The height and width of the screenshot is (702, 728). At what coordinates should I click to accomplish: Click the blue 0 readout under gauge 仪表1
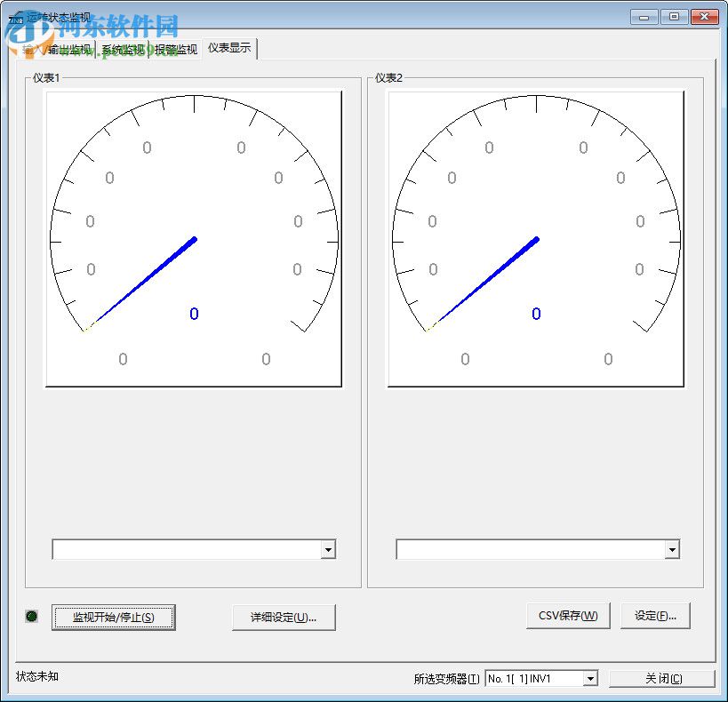[x=194, y=314]
